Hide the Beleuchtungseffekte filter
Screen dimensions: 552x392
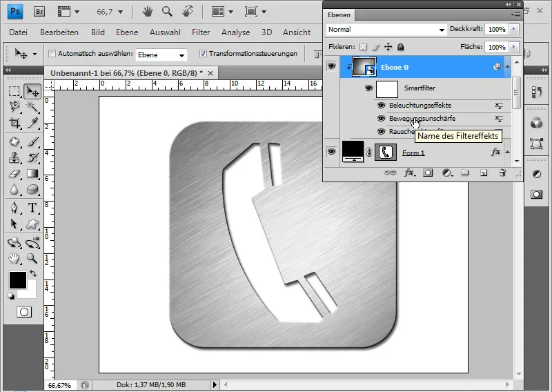click(381, 106)
